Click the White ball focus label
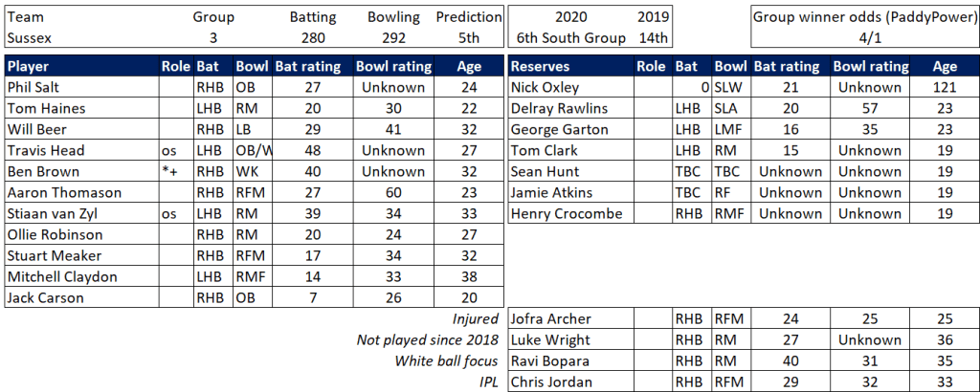Viewport: 980px width, 392px height. point(446,360)
